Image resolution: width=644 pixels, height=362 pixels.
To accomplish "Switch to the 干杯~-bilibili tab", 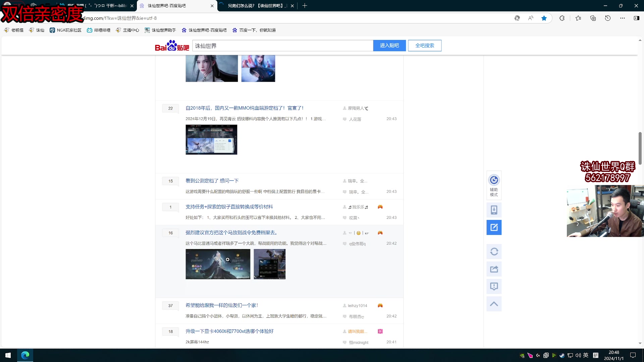I will point(97,6).
